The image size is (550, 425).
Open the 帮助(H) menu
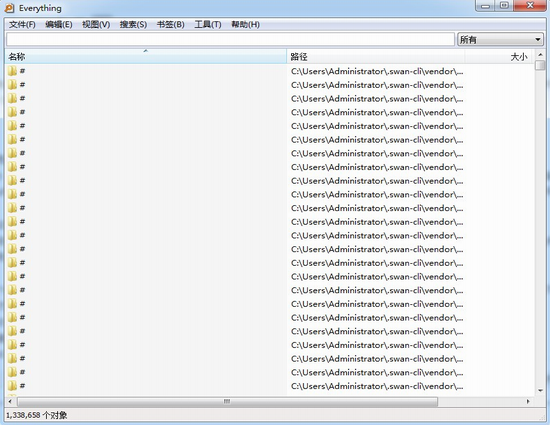245,25
